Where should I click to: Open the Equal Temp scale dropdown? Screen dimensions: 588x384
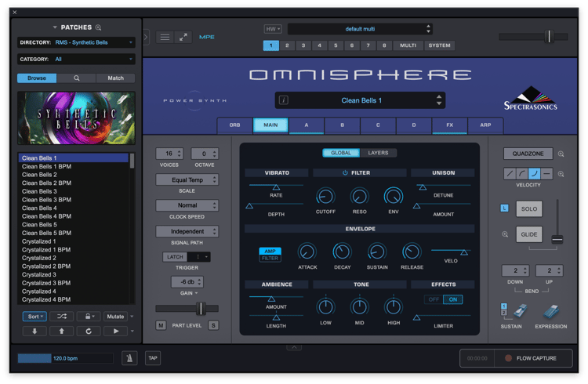coord(187,180)
